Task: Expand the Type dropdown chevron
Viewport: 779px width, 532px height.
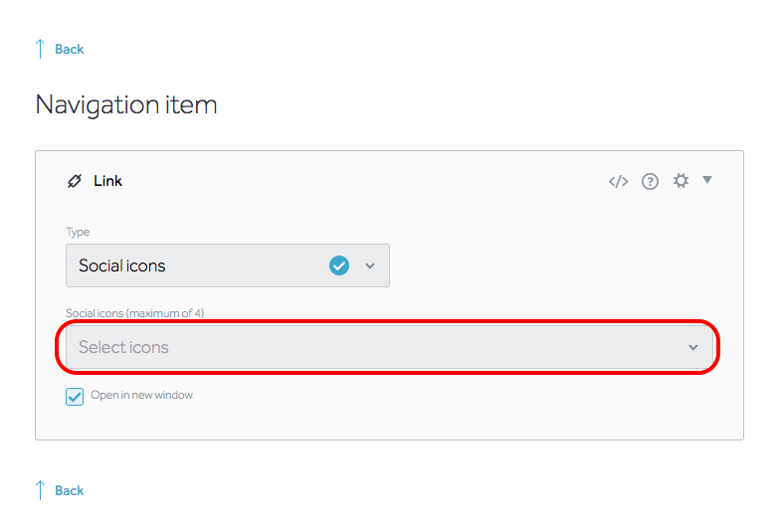Action: [x=370, y=266]
